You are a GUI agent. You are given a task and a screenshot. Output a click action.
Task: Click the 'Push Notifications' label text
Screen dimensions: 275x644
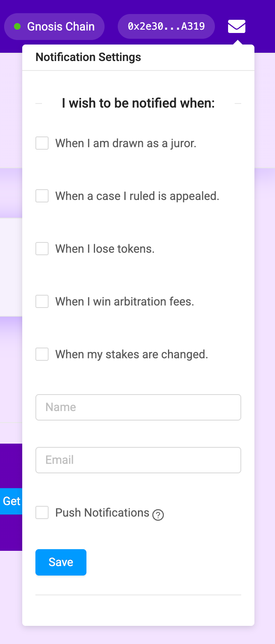coord(102,513)
